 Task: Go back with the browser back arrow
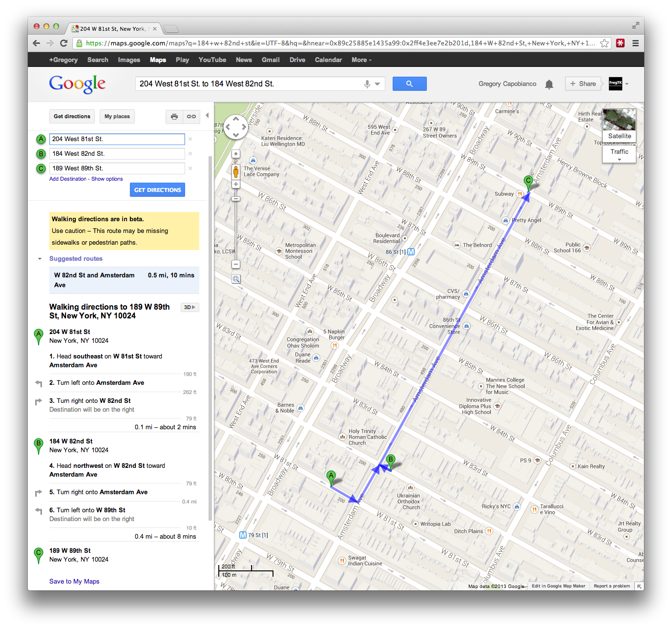(x=36, y=43)
